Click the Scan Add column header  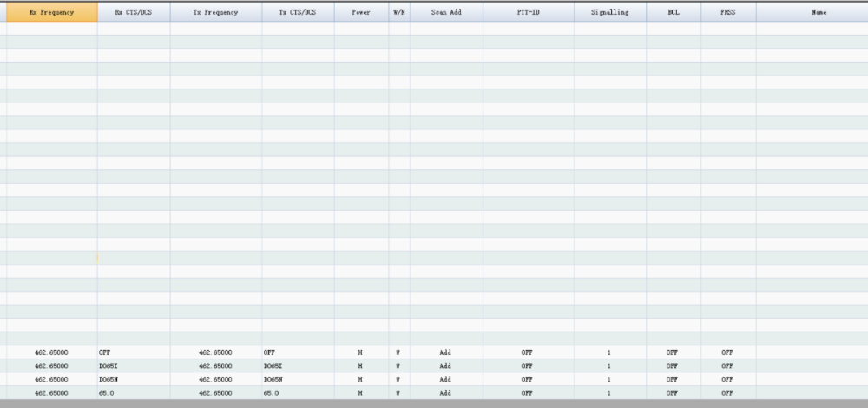446,13
